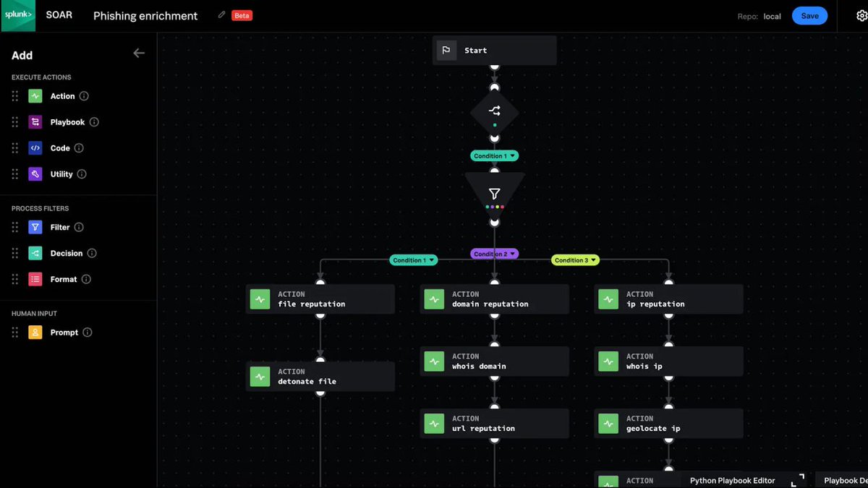868x488 pixels.
Task: Click the Execute Actions section heading
Action: coord(41,77)
